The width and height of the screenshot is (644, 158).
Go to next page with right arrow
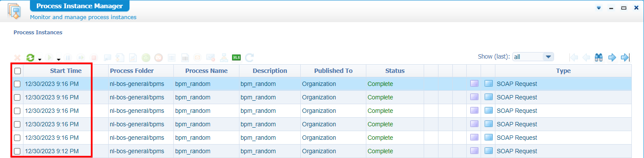[x=612, y=57]
